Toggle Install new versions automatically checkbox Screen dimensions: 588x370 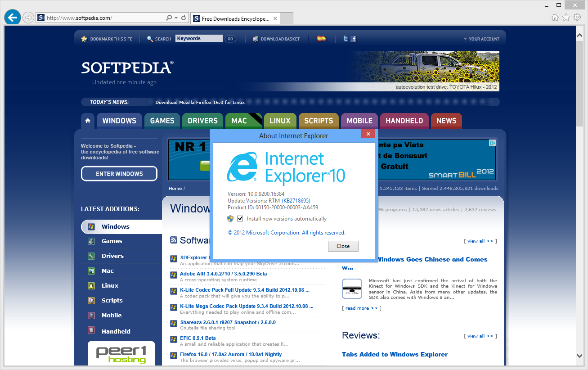(x=240, y=219)
